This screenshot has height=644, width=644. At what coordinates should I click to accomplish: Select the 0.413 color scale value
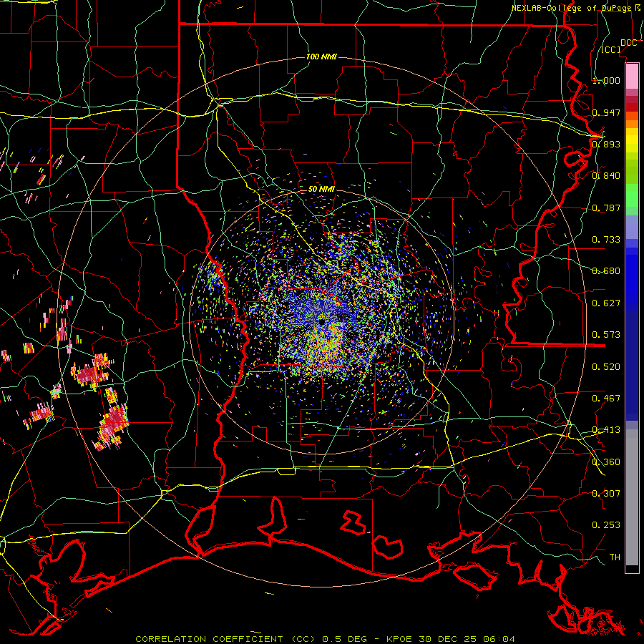coord(606,430)
